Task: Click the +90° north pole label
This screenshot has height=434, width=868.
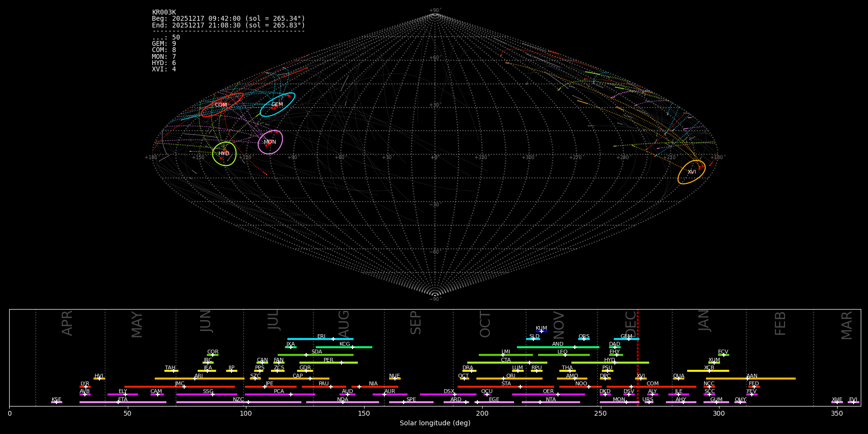Action: [435, 11]
